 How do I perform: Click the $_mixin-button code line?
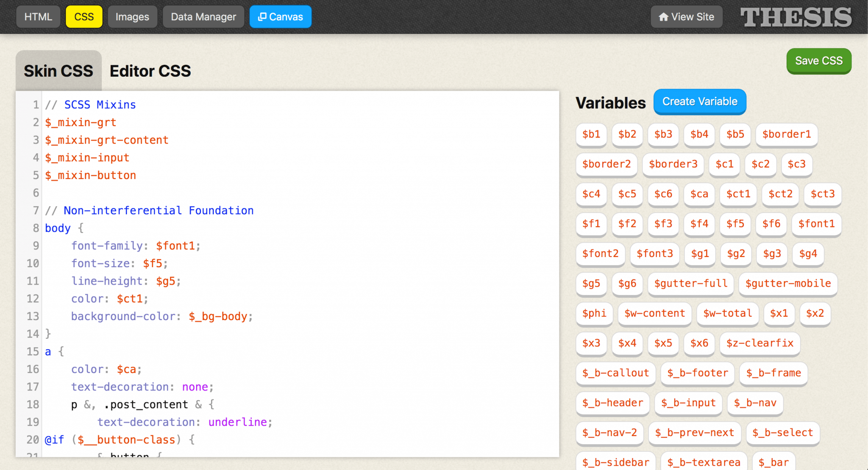tap(91, 175)
